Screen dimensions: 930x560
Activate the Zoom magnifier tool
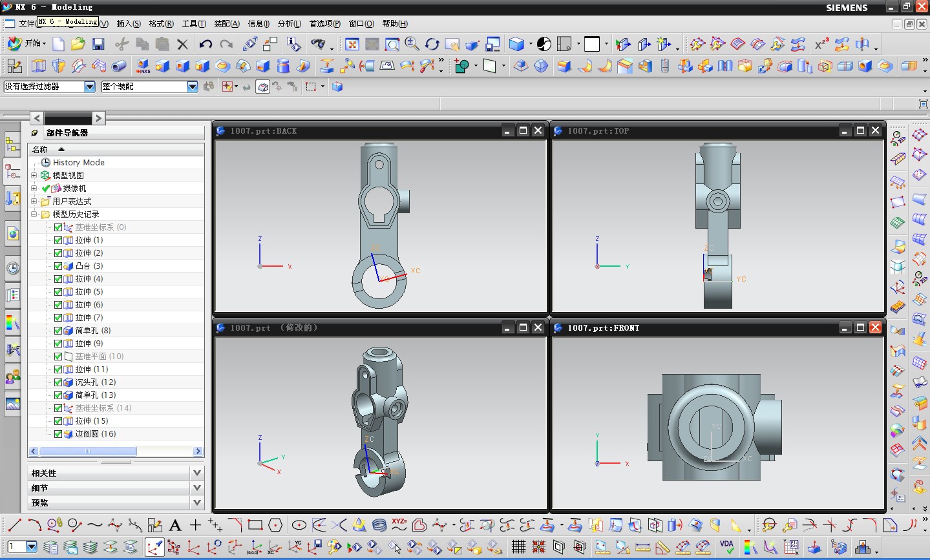tap(412, 44)
